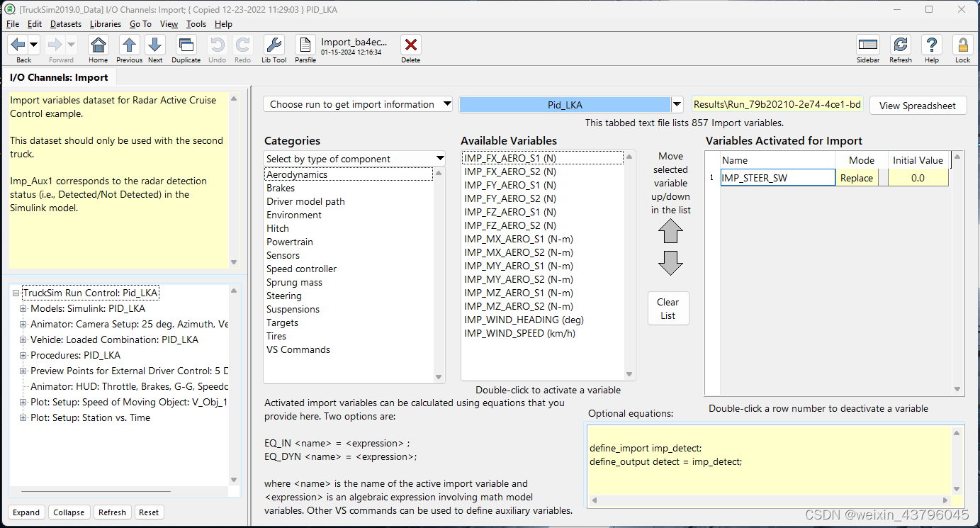Click the Expand button below tree
The height and width of the screenshot is (528, 980).
pyautogui.click(x=26, y=512)
